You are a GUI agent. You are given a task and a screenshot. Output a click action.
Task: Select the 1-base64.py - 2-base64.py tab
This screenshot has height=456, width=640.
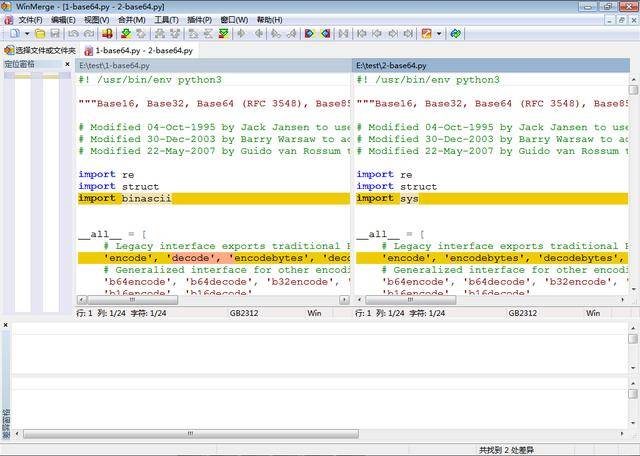[x=139, y=51]
